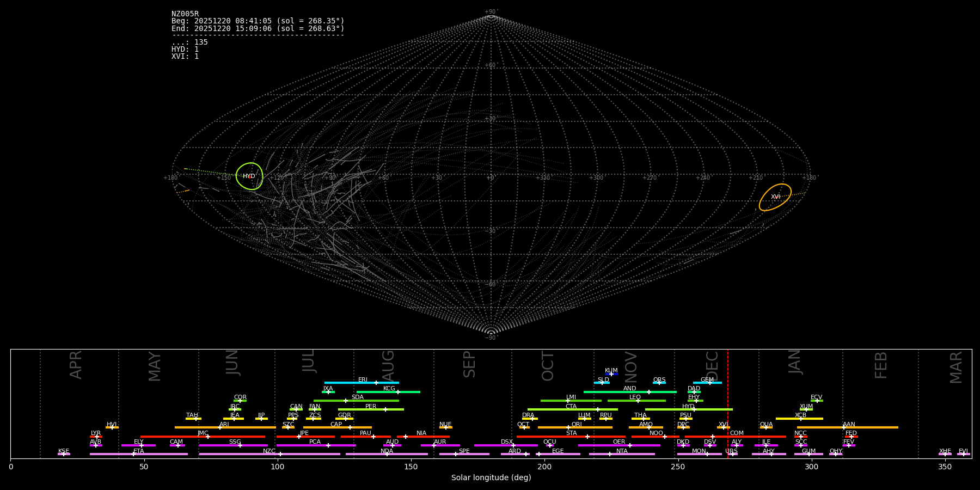Click the NZC shower bar label
The image size is (980, 490).
(x=269, y=451)
